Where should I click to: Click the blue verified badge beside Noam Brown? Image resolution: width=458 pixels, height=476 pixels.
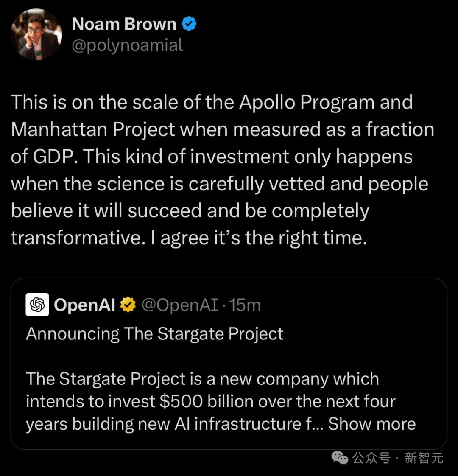(x=189, y=24)
